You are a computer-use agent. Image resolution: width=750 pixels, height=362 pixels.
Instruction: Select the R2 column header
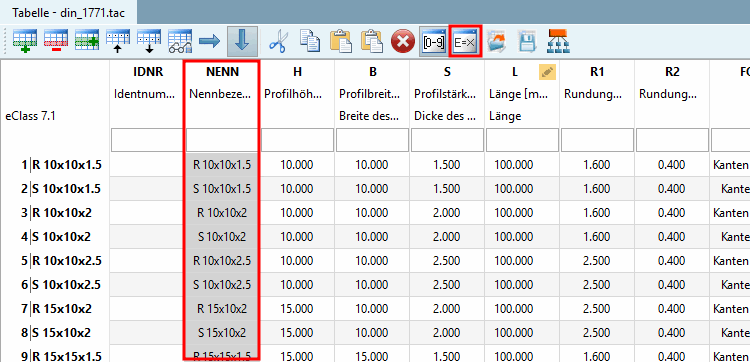672,72
